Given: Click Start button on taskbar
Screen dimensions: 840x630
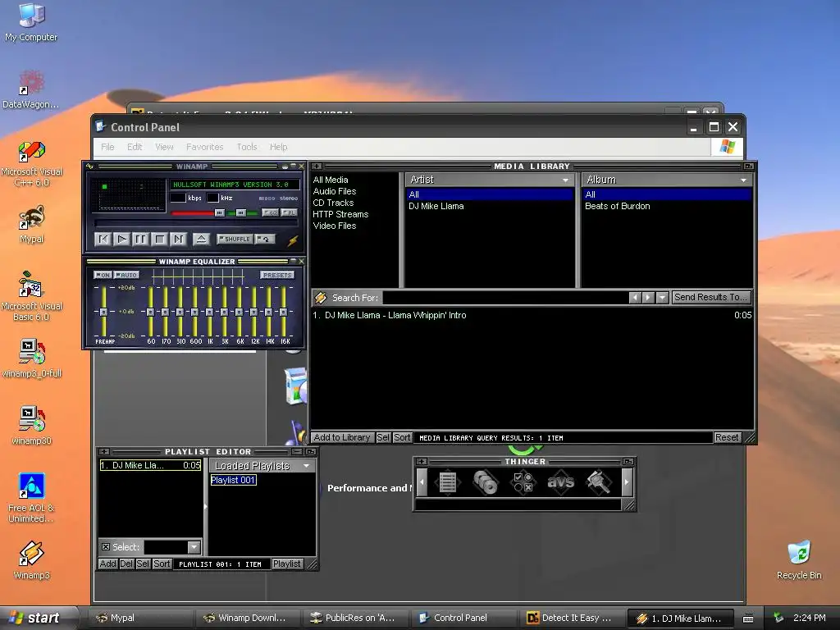Looking at the screenshot, I should click(38, 618).
